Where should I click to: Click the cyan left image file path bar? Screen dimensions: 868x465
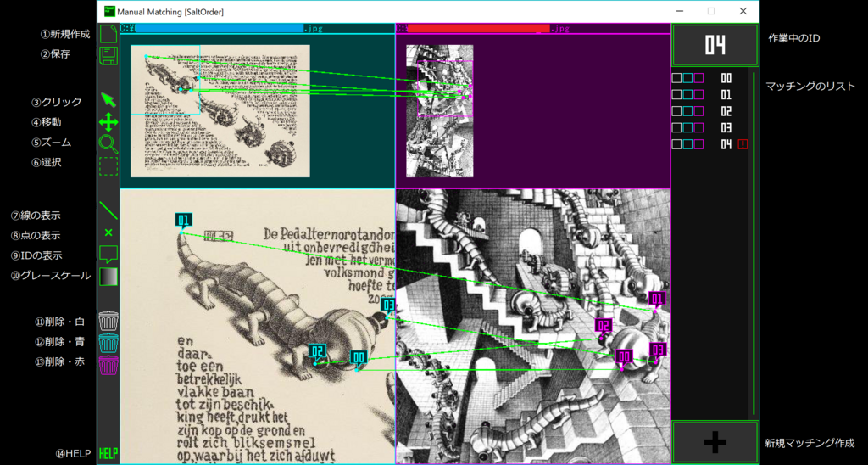coord(257,28)
